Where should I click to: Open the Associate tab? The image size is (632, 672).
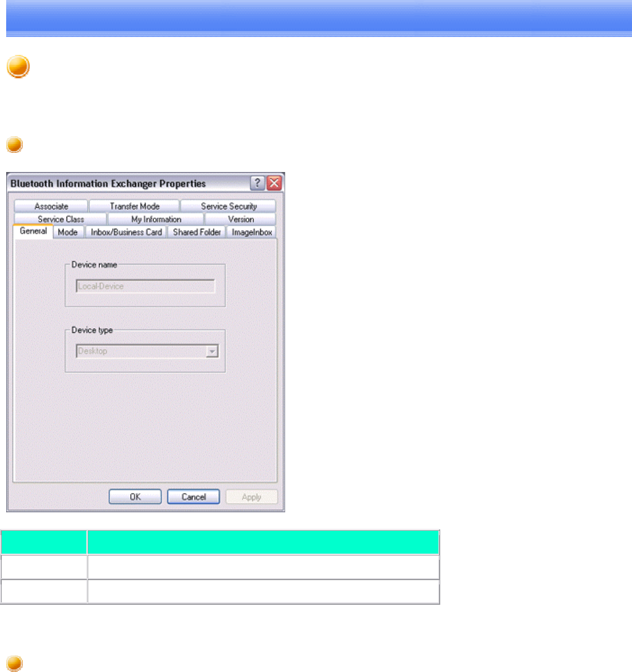tap(51, 206)
